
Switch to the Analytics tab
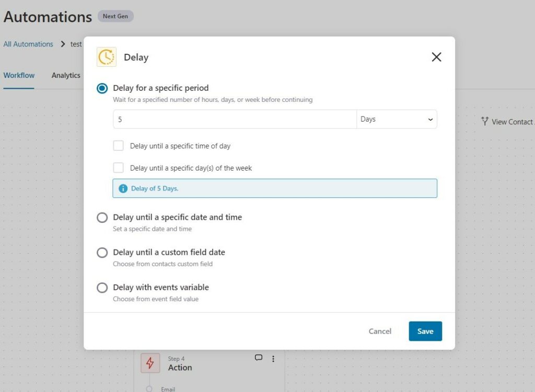(66, 75)
